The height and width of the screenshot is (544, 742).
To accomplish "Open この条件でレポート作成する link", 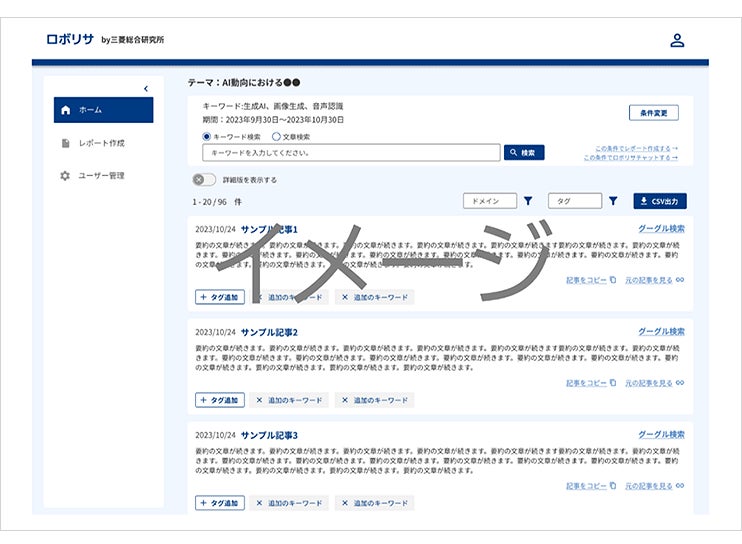I will tap(636, 148).
